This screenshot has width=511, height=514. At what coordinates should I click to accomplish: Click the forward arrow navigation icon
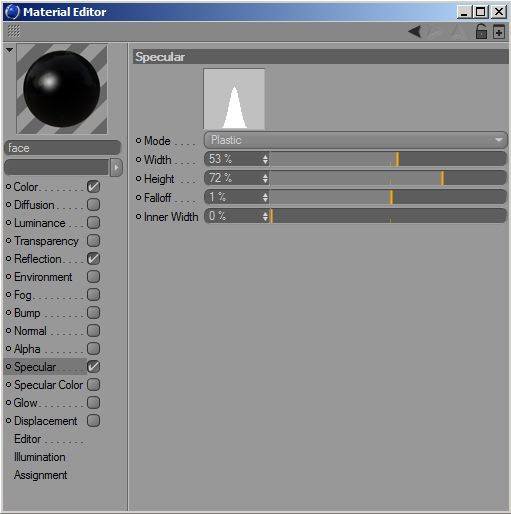(x=434, y=32)
